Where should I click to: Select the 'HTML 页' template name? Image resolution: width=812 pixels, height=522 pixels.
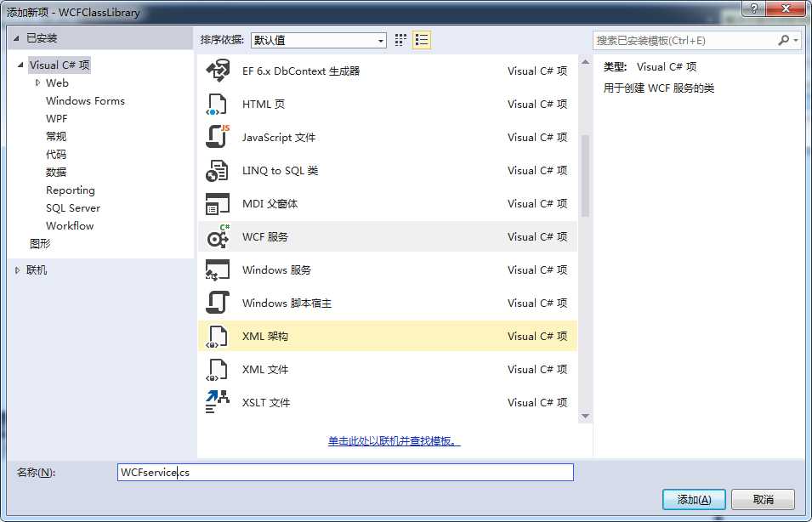264,104
